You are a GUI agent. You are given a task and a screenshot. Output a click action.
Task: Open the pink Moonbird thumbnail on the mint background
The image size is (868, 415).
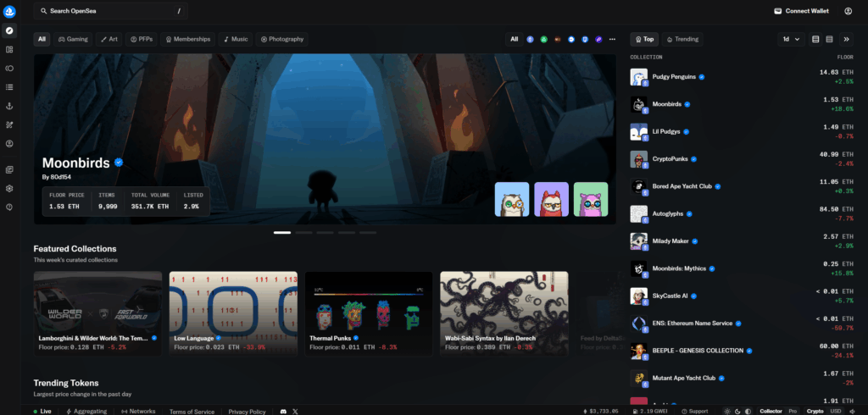pyautogui.click(x=591, y=199)
